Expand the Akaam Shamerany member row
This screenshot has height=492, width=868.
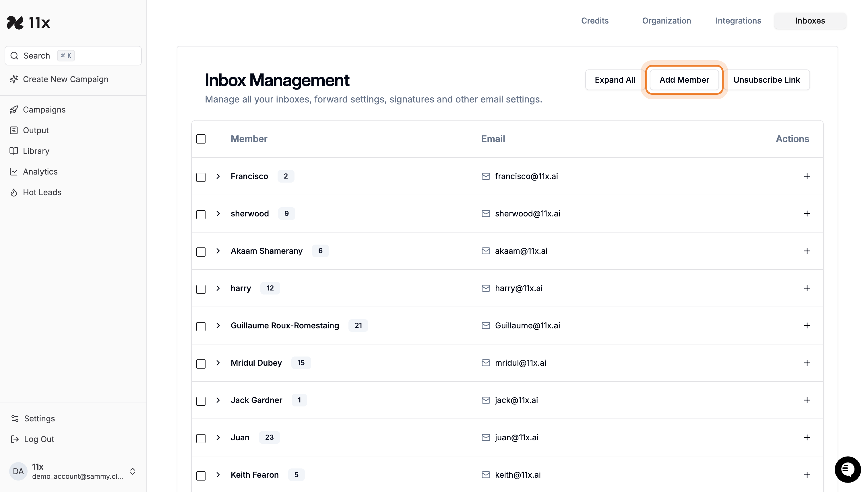pyautogui.click(x=218, y=251)
